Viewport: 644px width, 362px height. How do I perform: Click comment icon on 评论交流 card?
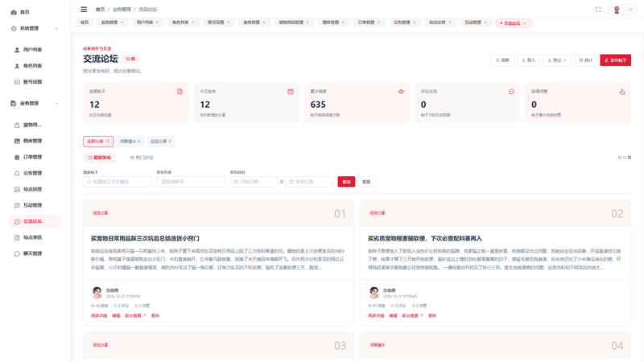click(x=511, y=92)
